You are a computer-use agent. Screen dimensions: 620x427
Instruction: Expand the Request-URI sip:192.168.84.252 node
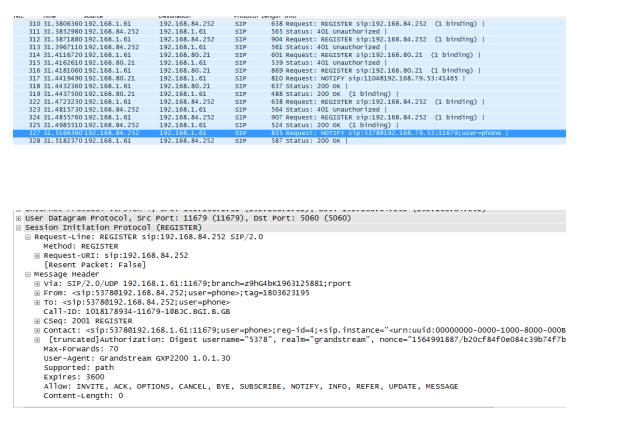37,256
